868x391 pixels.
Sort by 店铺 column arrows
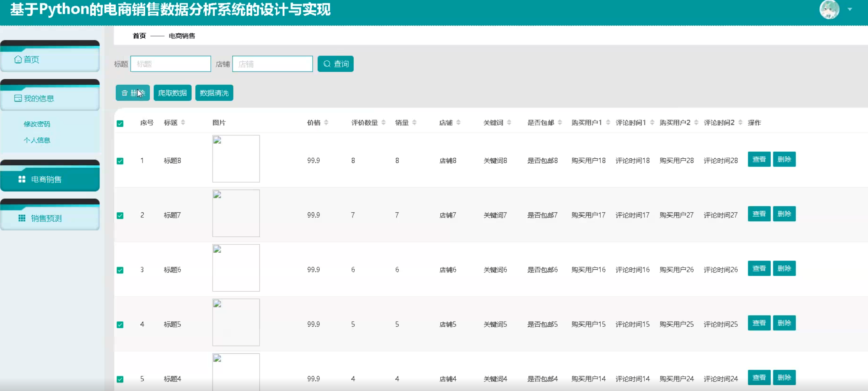[x=458, y=123]
